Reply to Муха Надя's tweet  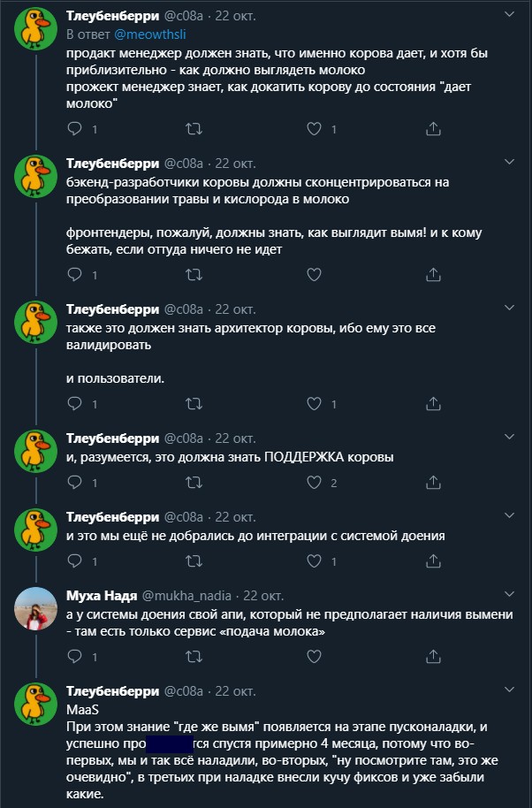75,656
